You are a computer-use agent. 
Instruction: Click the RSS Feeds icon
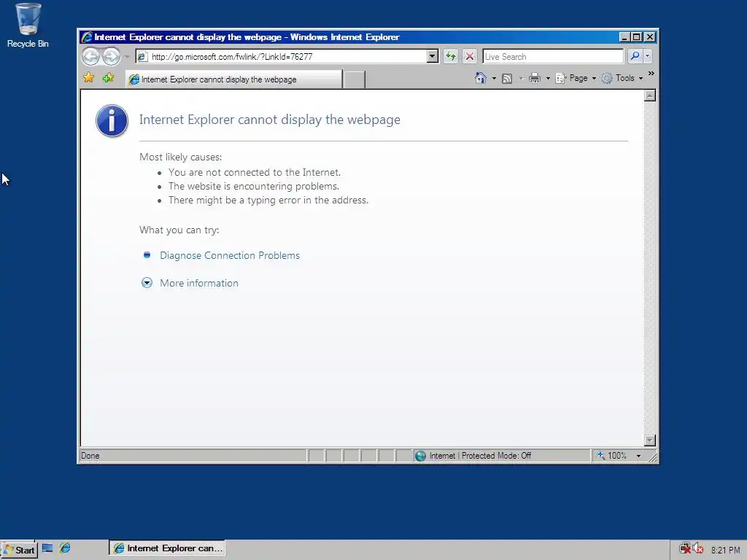point(507,78)
